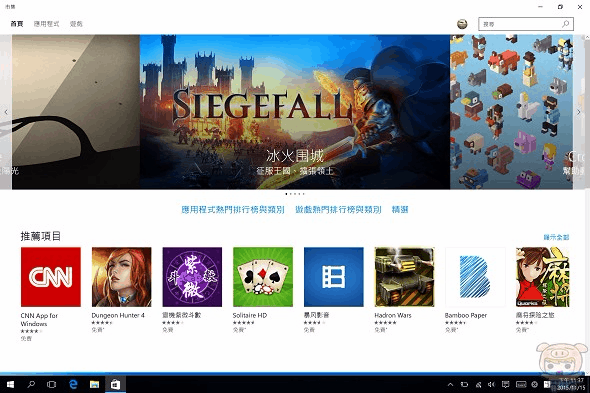Open 遊戲熱門排行榜與類別 link

pos(338,210)
